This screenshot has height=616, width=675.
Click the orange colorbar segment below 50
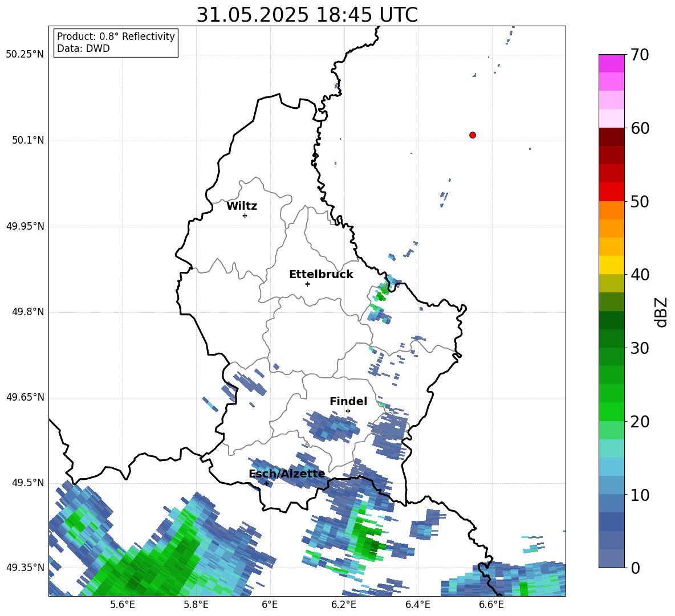pos(611,210)
